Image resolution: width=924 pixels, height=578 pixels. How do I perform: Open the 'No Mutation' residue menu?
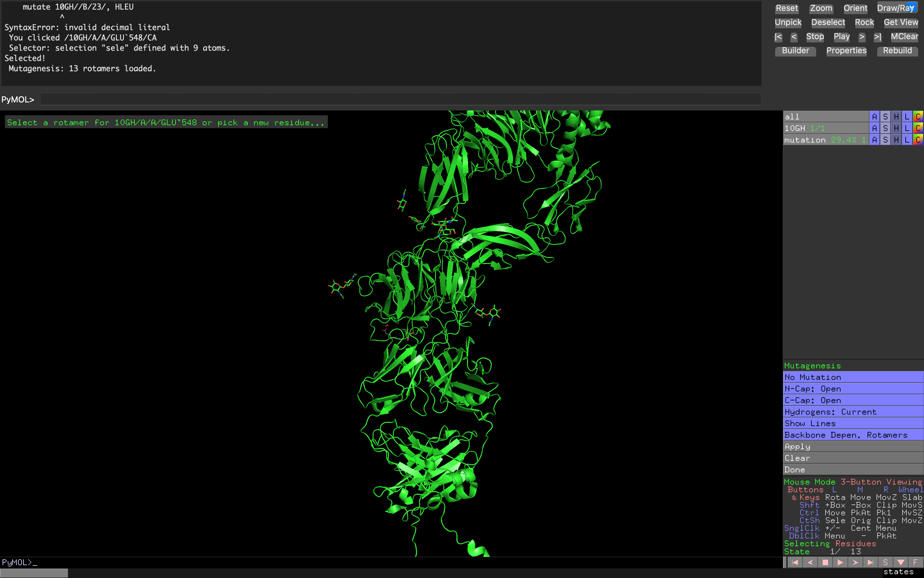tap(853, 377)
